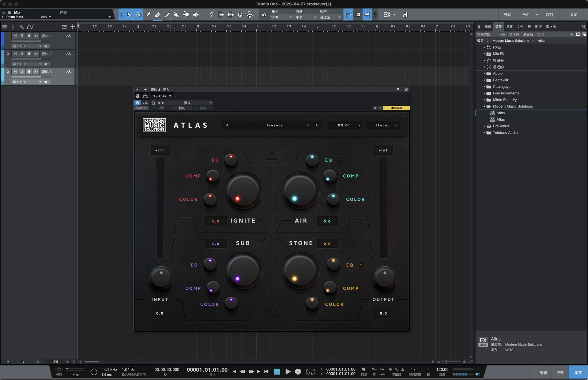Open 输入 L+R input dropdown on 音轨 1
Viewport: 588px width, 380px height.
27,46
